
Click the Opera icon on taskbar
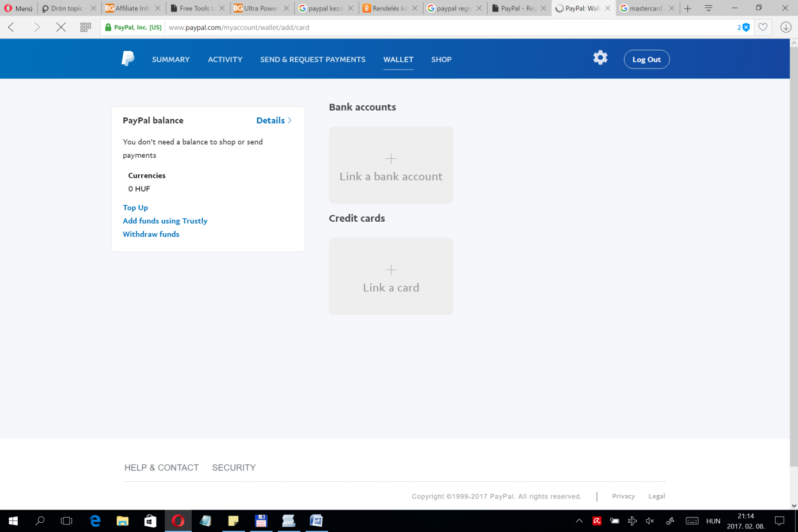[x=178, y=520]
